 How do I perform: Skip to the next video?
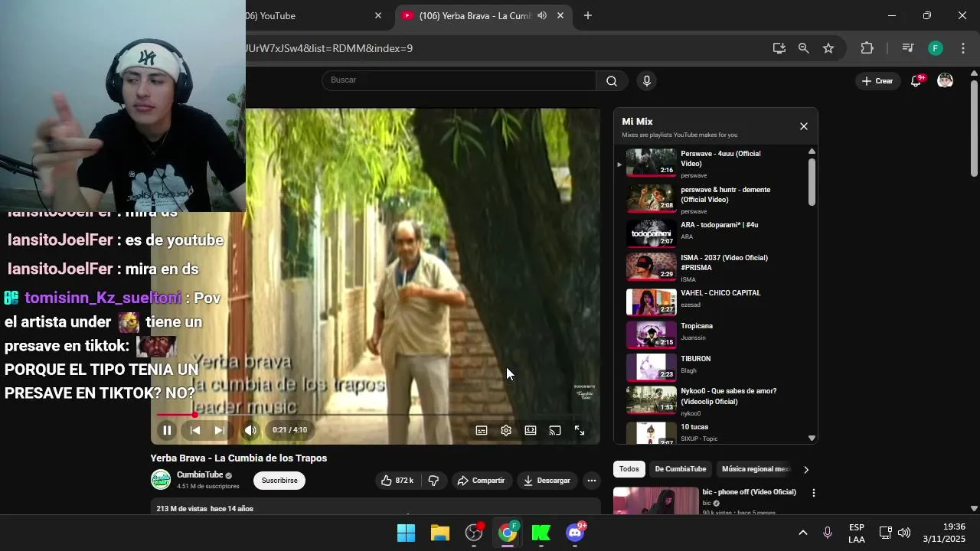tap(219, 430)
